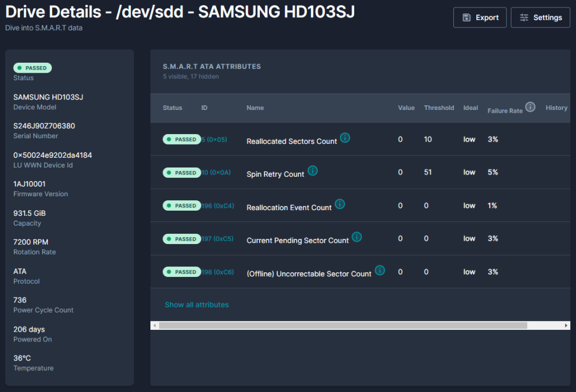
Task: Click the ID column header
Action: (204, 108)
